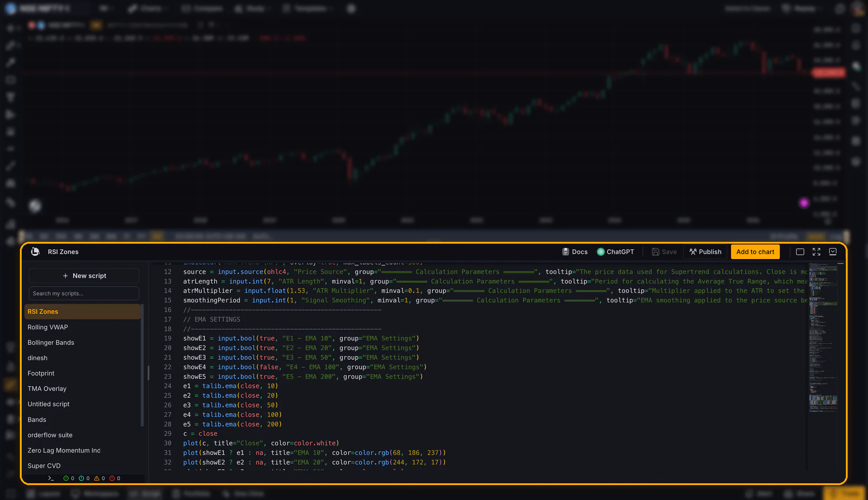Open the Super CVD script
This screenshot has width=868, height=500.
pyautogui.click(x=83, y=466)
